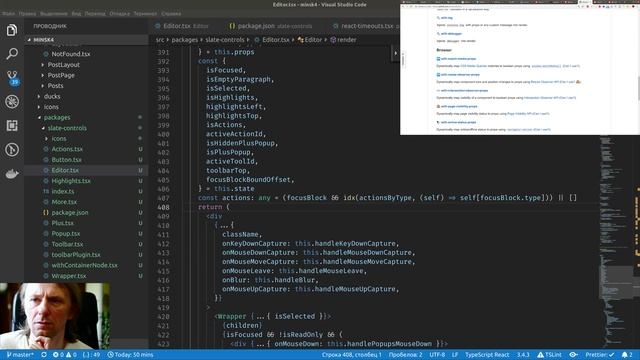Switch to the Editor.tsx tab
This screenshot has height=360, width=640.
tap(182, 26)
